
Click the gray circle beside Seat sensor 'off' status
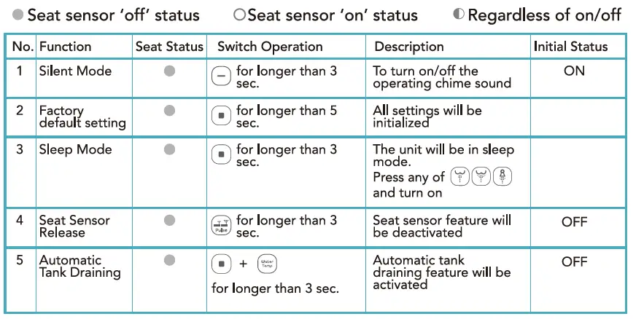pos(18,15)
